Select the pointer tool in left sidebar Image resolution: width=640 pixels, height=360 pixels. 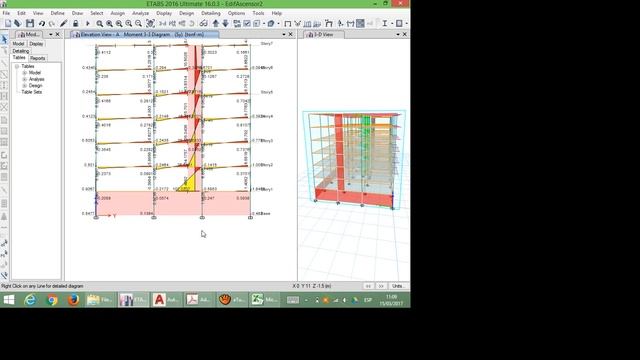click(4, 40)
